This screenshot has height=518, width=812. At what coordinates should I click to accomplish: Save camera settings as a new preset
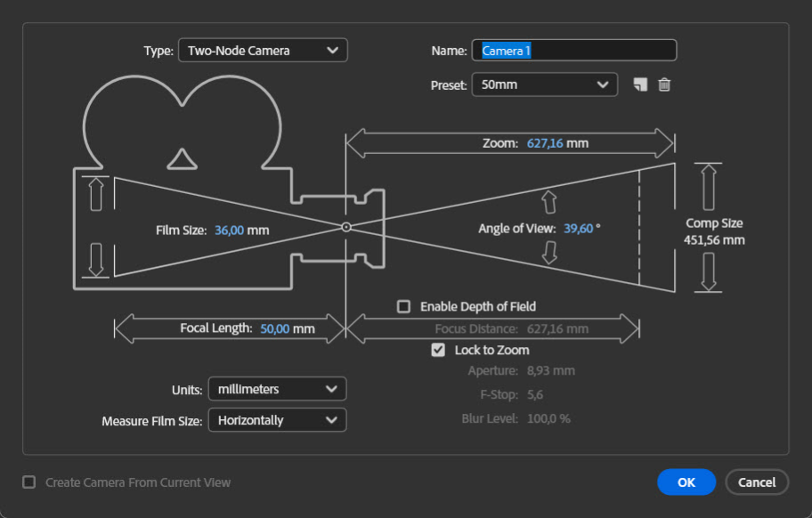pos(639,85)
